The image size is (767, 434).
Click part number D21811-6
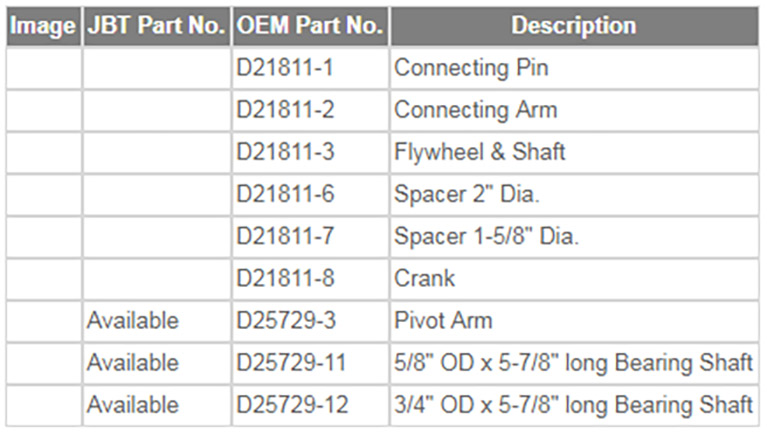click(x=285, y=195)
